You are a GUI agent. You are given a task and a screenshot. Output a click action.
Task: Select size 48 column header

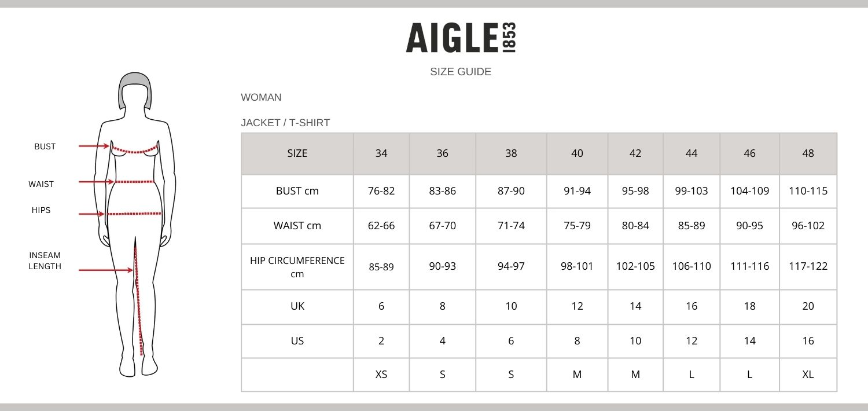click(808, 153)
